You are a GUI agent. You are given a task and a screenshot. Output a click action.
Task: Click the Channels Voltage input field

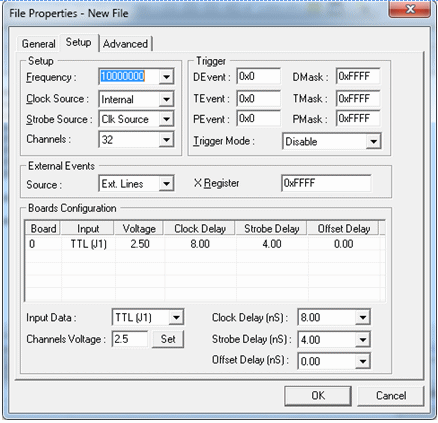[x=130, y=339]
